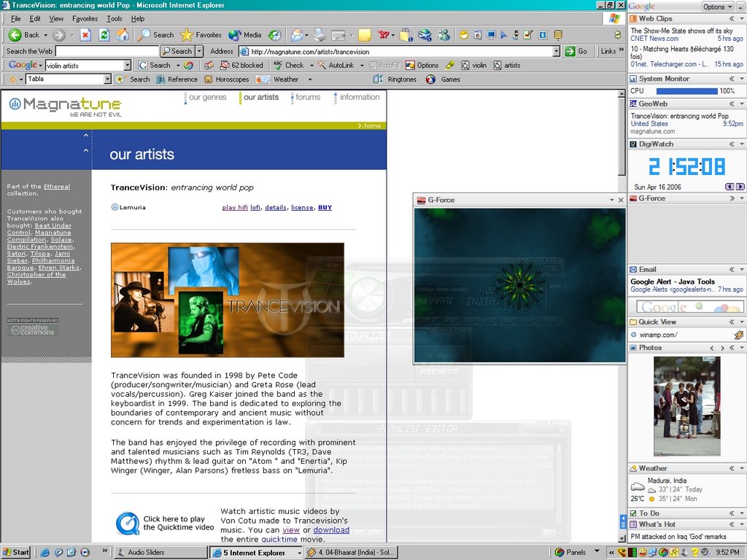
Task: Collapse the Web Clips sidebar panel
Action: click(x=731, y=18)
